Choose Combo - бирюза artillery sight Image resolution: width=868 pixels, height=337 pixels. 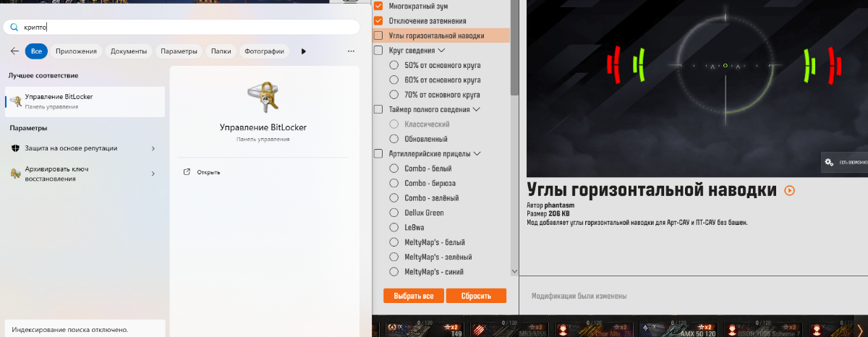click(394, 183)
